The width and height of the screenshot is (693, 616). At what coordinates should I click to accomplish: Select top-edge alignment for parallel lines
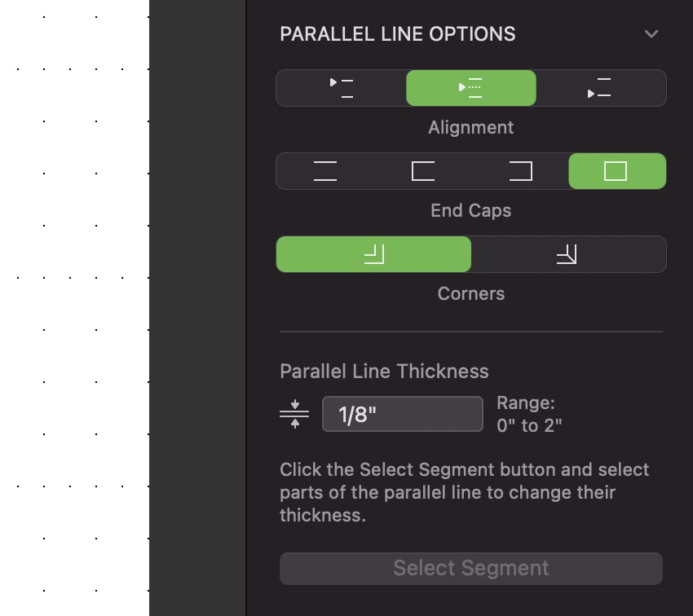pyautogui.click(x=341, y=88)
